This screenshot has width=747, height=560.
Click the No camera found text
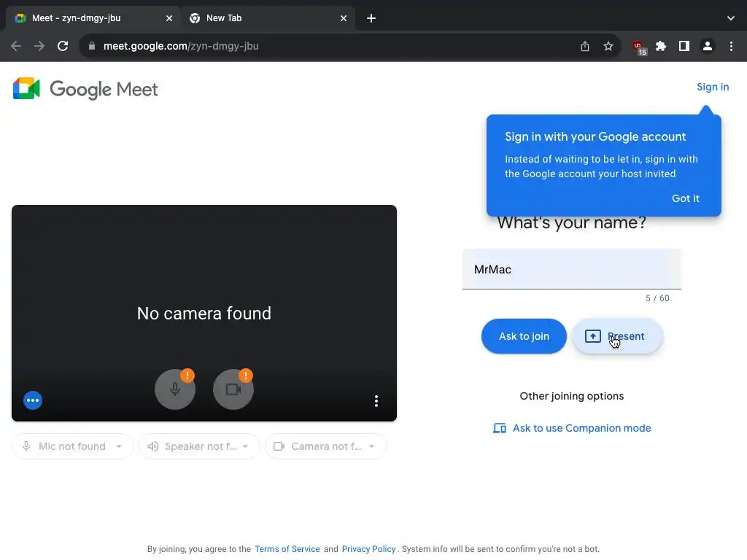pos(204,314)
